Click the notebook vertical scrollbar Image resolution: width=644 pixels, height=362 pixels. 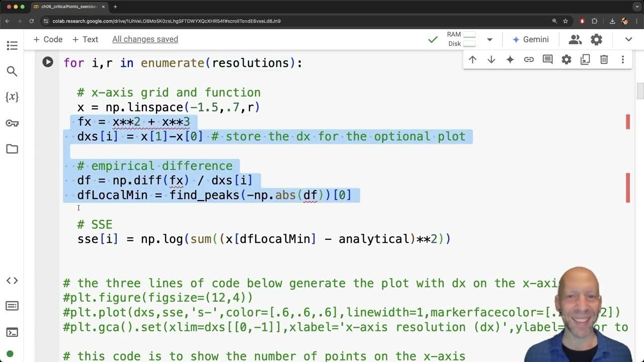click(640, 92)
